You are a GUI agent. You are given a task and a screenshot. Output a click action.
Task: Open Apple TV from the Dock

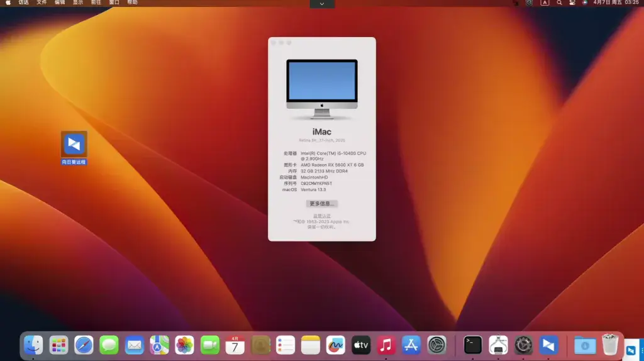point(361,345)
